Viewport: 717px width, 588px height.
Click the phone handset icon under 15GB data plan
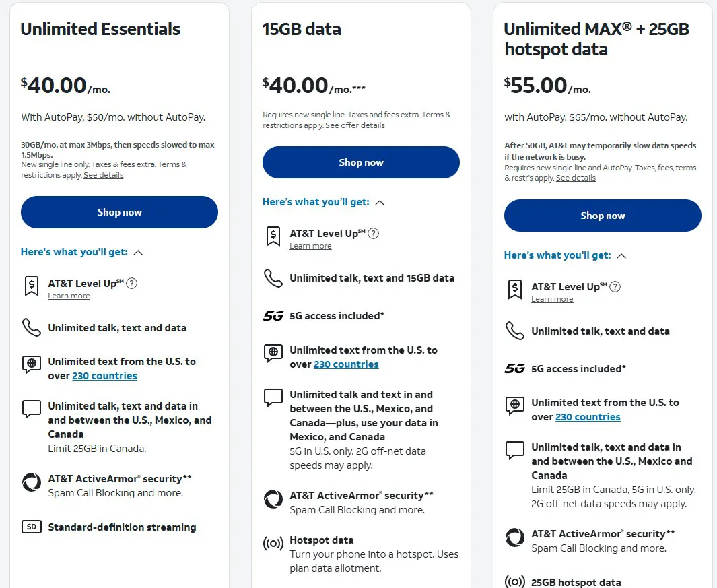272,277
